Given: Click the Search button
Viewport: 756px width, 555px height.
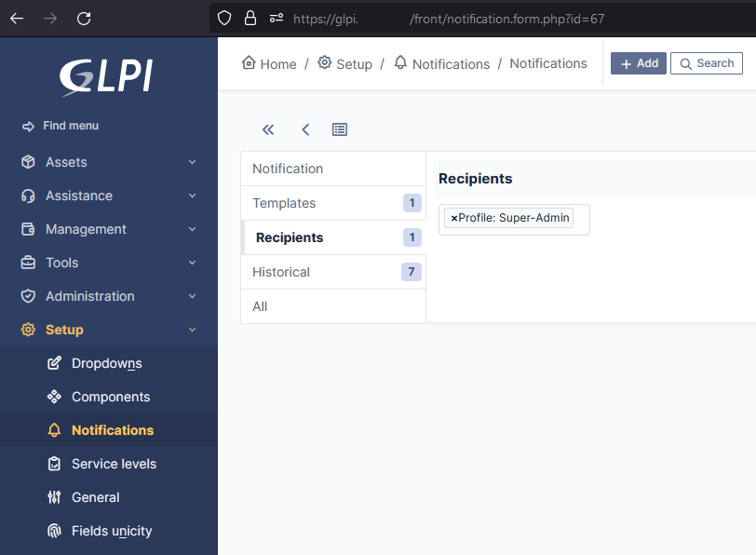Looking at the screenshot, I should tap(707, 62).
